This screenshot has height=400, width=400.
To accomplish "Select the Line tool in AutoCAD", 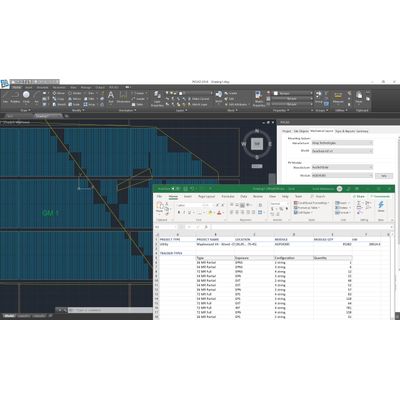I will (5, 97).
